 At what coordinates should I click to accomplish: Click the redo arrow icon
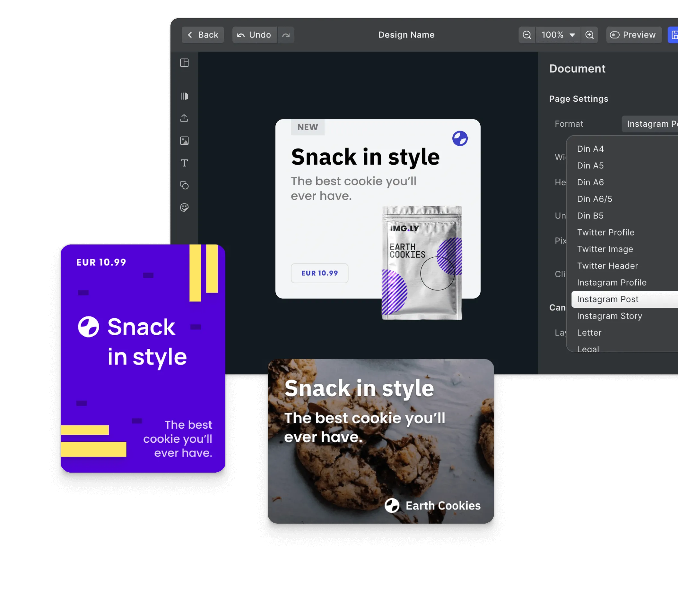(285, 35)
